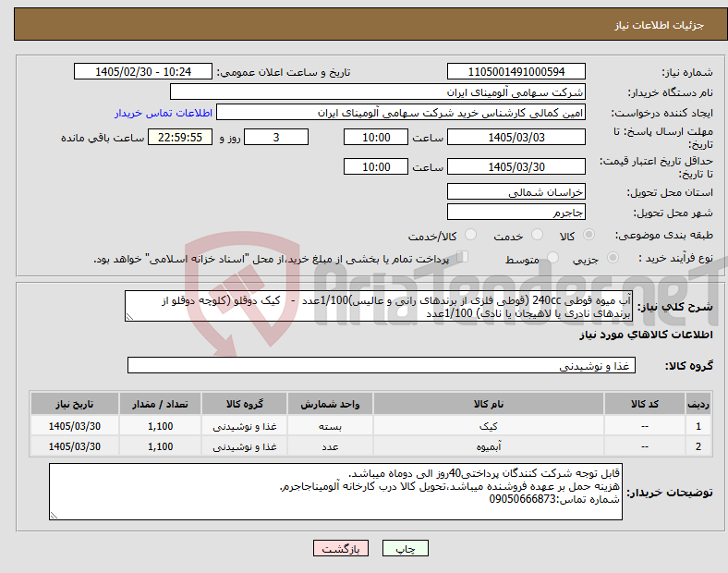Click the بازگشت (back) button

click(x=341, y=548)
